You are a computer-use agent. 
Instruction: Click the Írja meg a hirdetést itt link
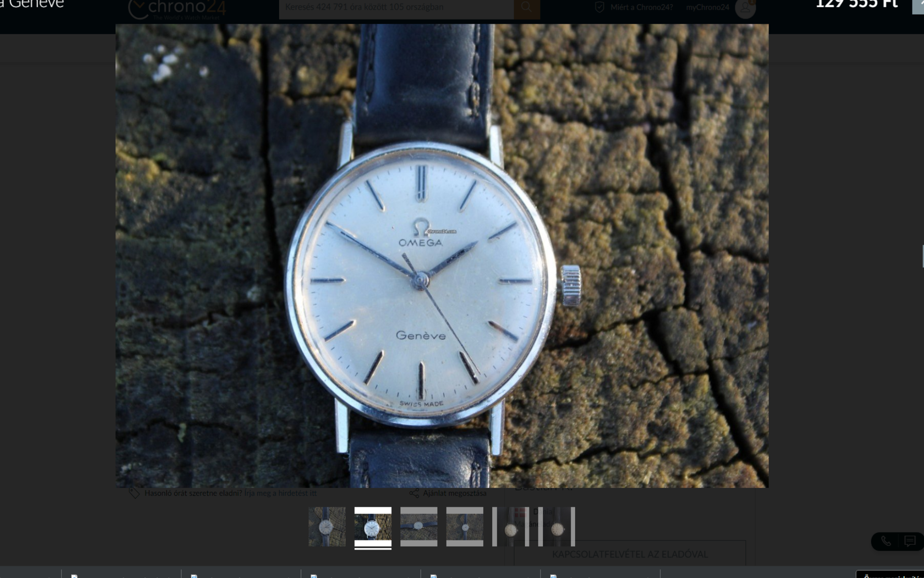point(281,493)
